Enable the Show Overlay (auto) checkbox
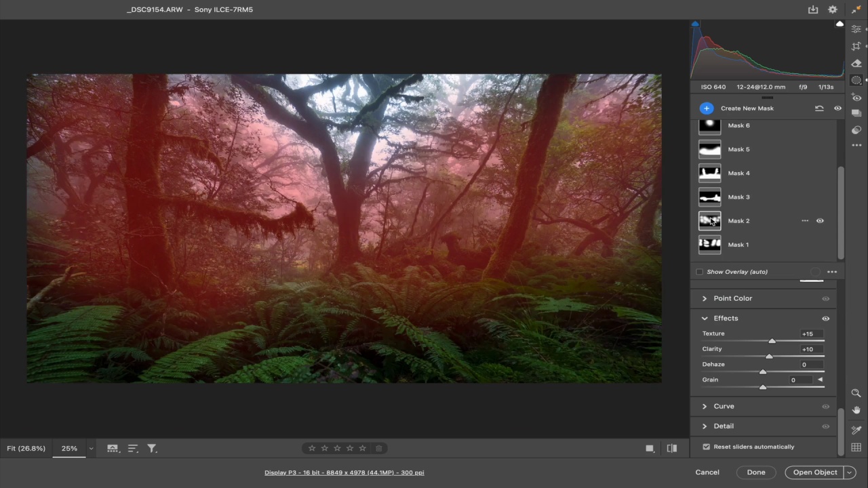 click(699, 272)
